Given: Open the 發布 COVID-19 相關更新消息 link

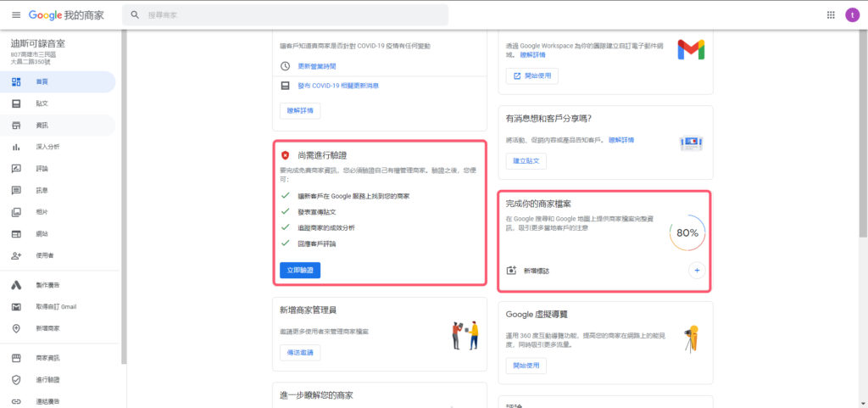Looking at the screenshot, I should pyautogui.click(x=337, y=86).
